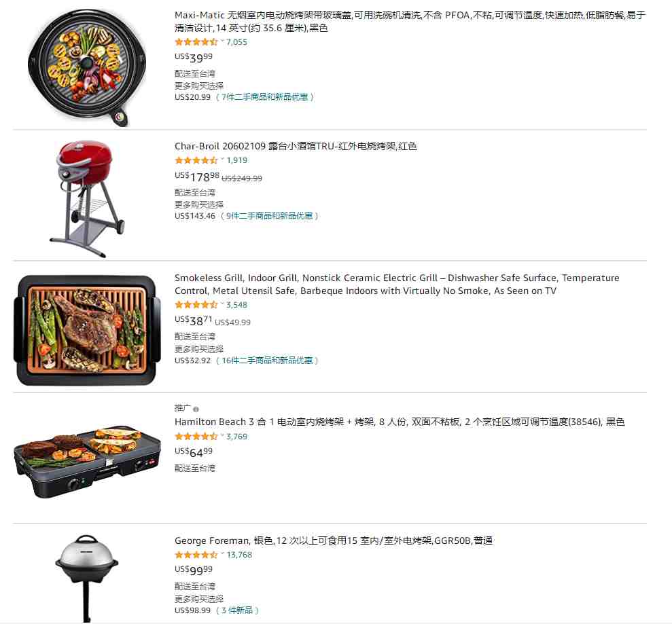
Task: Open the George Foreman silver grill image
Action: click(x=87, y=579)
